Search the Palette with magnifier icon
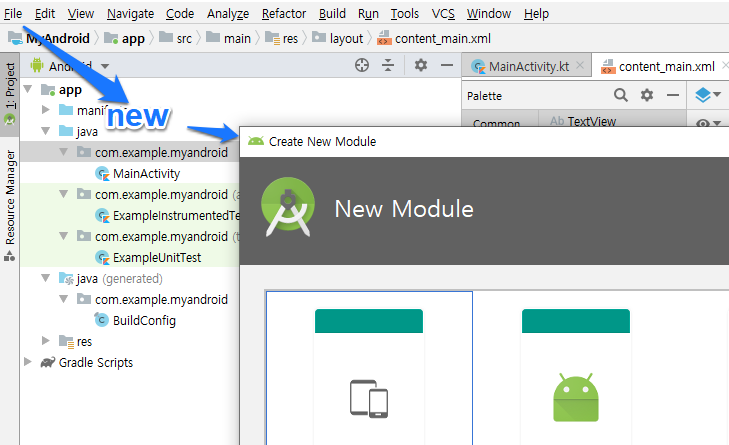Screen dimensions: 729x445 coord(621,95)
